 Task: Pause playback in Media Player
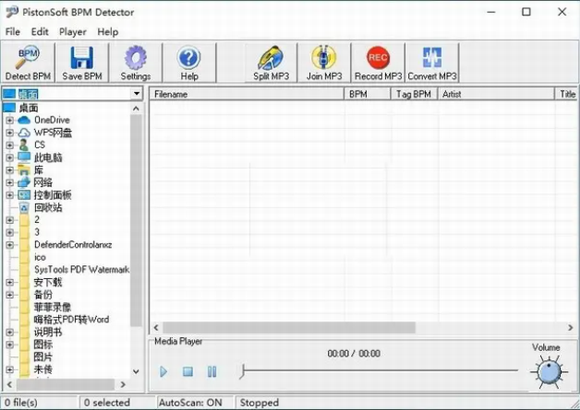[212, 371]
